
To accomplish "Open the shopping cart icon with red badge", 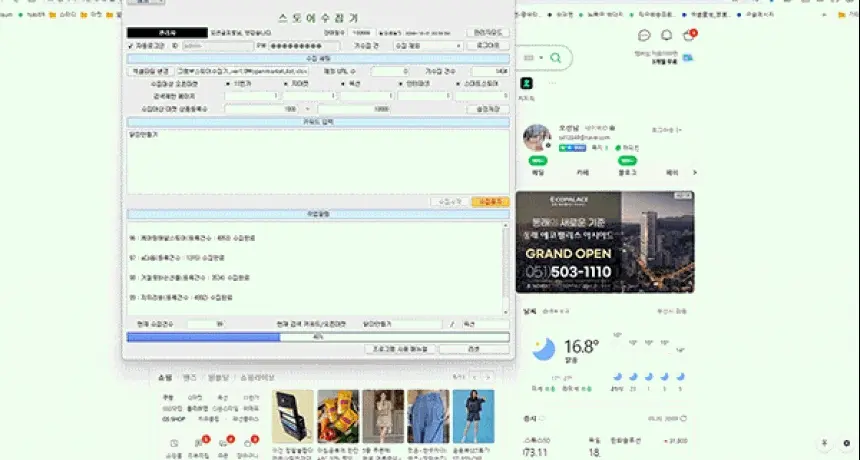I will pos(689,36).
